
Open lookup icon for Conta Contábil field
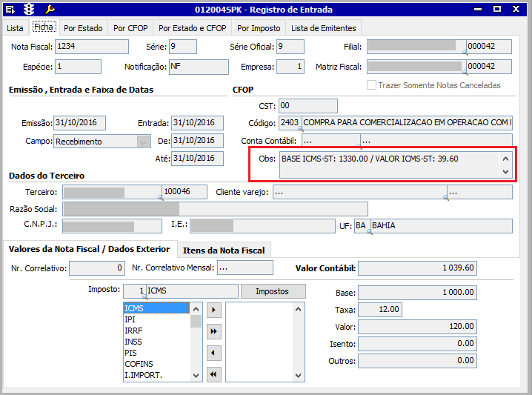[x=359, y=146]
